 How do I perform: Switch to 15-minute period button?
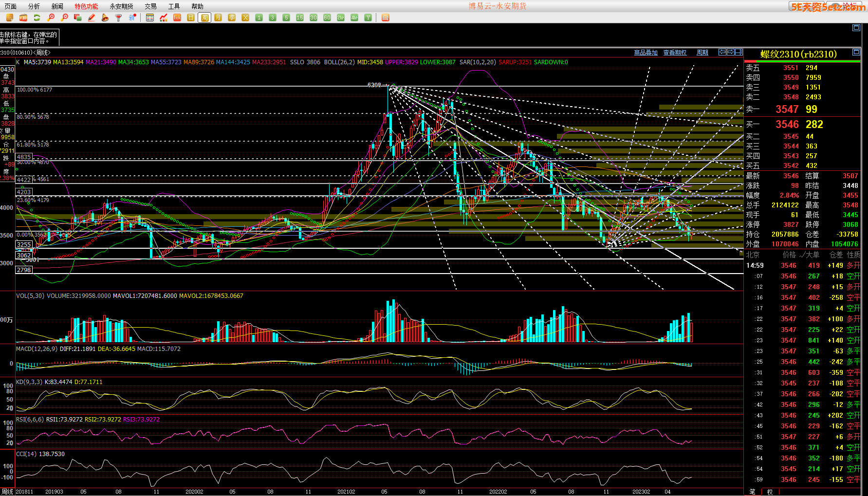(300, 18)
